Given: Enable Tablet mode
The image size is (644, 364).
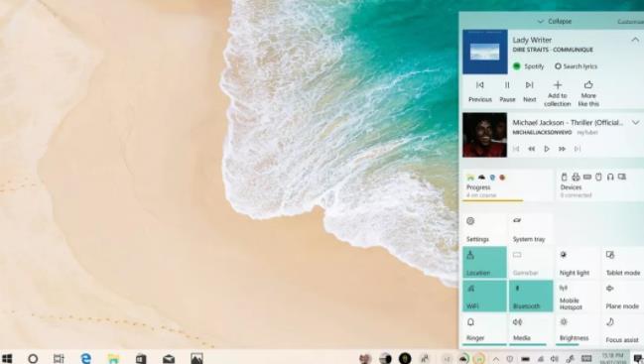Looking at the screenshot, I should click(622, 262).
